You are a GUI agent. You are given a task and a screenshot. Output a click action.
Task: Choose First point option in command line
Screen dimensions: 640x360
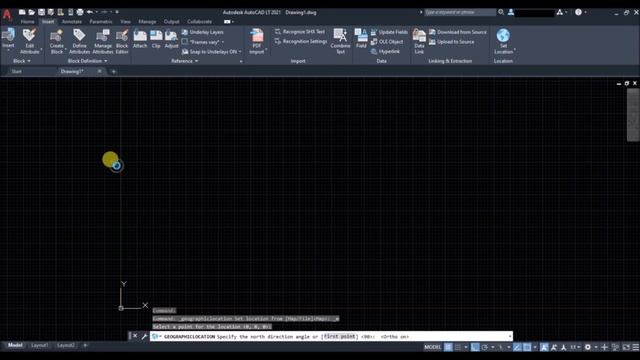[340, 336]
